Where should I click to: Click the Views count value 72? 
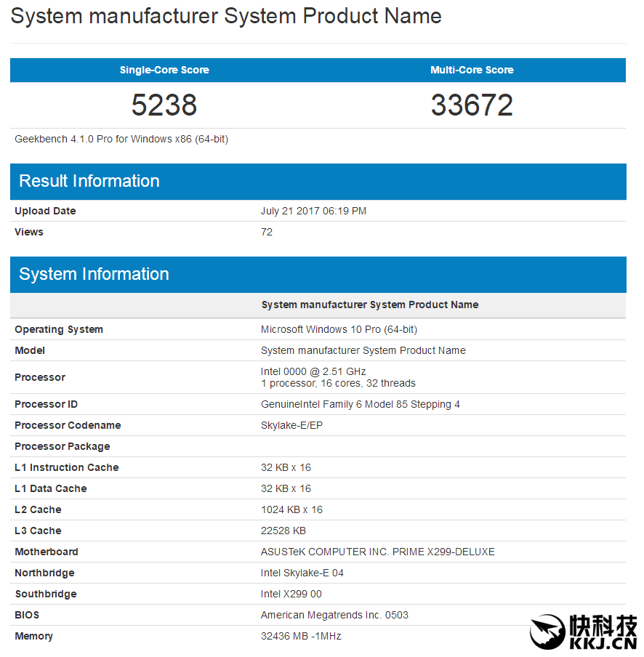[x=267, y=232]
